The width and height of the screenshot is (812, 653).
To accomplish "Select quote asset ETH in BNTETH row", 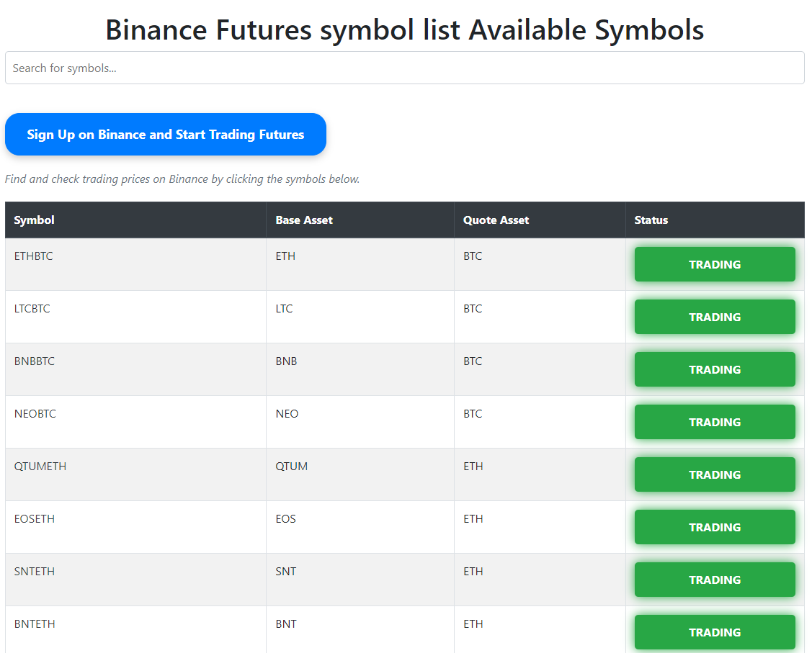I will pyautogui.click(x=473, y=624).
